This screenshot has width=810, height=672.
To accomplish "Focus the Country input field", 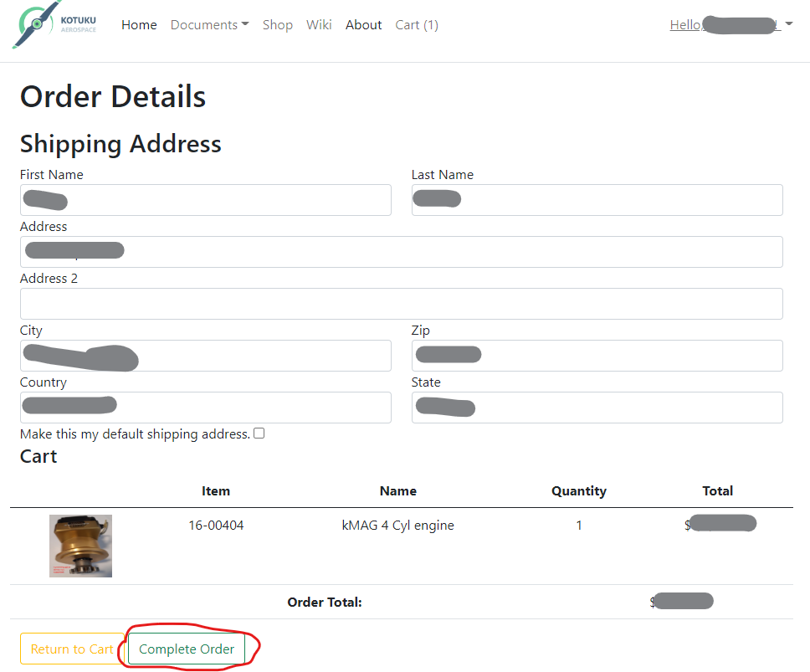I will point(205,408).
